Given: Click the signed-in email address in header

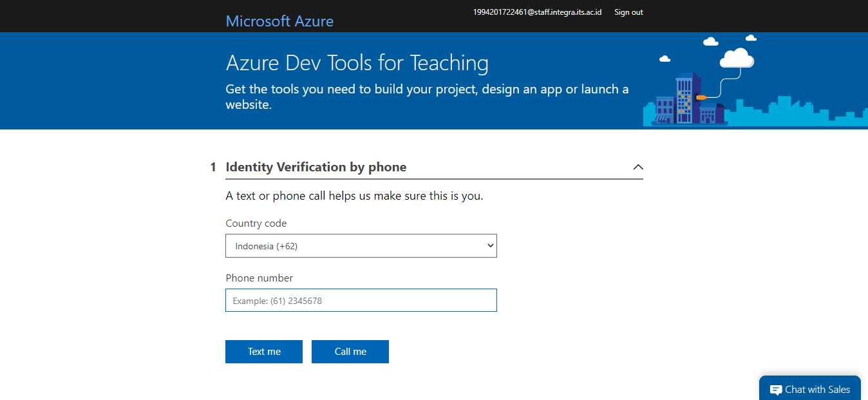Looking at the screenshot, I should [537, 12].
